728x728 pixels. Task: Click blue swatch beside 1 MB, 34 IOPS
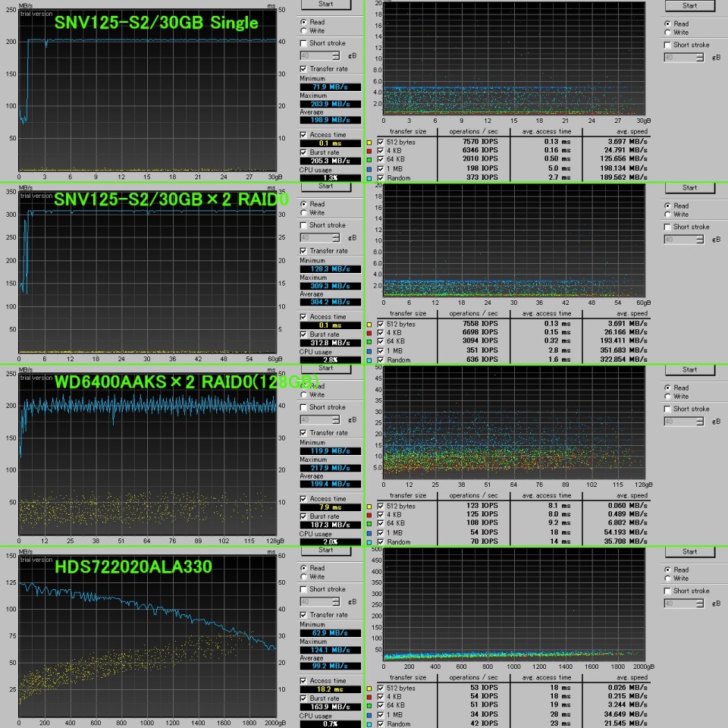point(369,715)
